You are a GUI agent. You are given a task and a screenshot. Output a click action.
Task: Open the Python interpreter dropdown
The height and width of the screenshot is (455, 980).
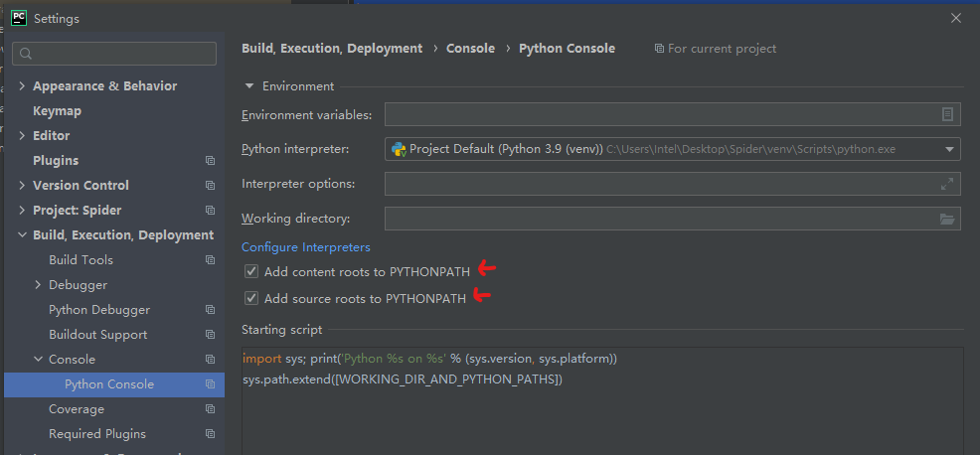949,149
